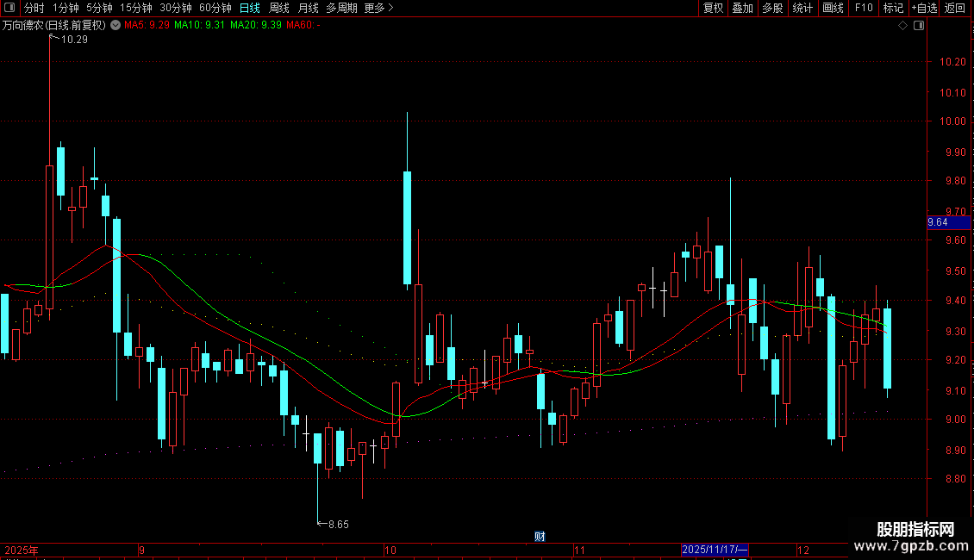Click the 标记 mark button
The height and width of the screenshot is (560, 974).
893,8
